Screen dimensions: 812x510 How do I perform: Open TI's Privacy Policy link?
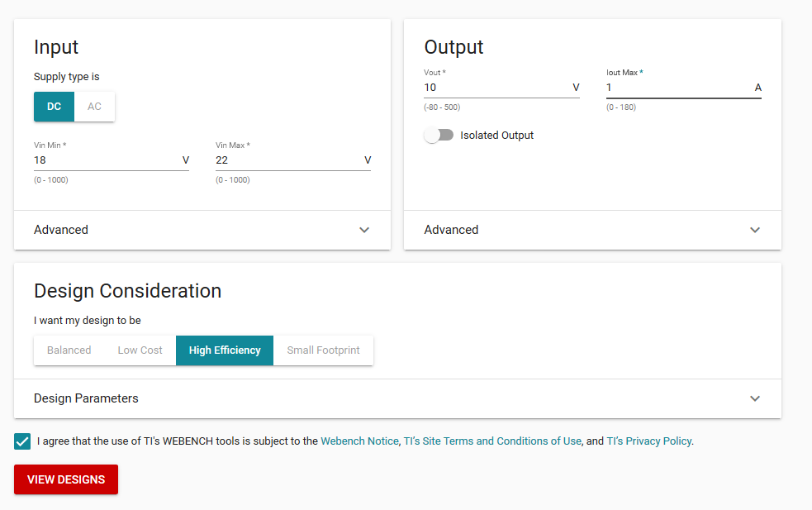[649, 441]
